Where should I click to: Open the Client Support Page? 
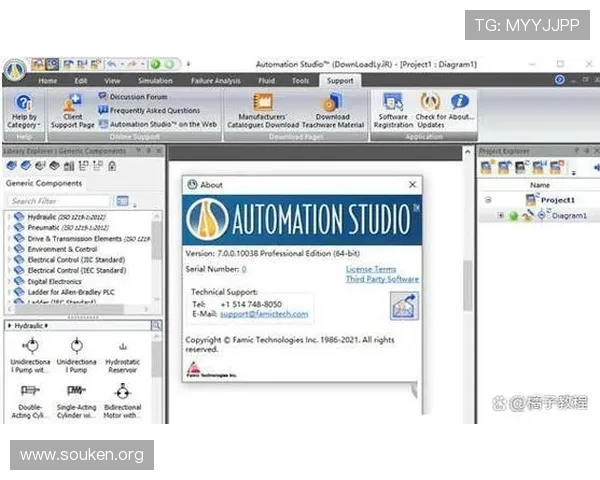[x=72, y=109]
